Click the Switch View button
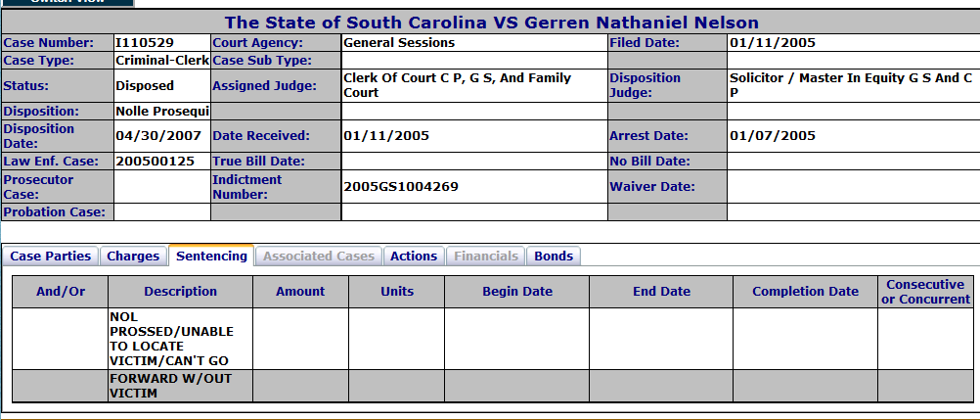Viewport: 980px width, 420px height. pos(67,3)
